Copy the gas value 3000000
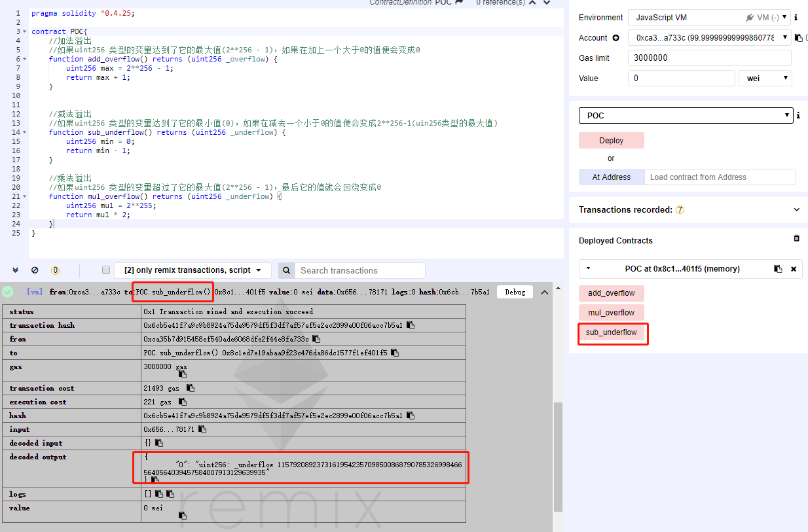The width and height of the screenshot is (808, 532). 183,374
